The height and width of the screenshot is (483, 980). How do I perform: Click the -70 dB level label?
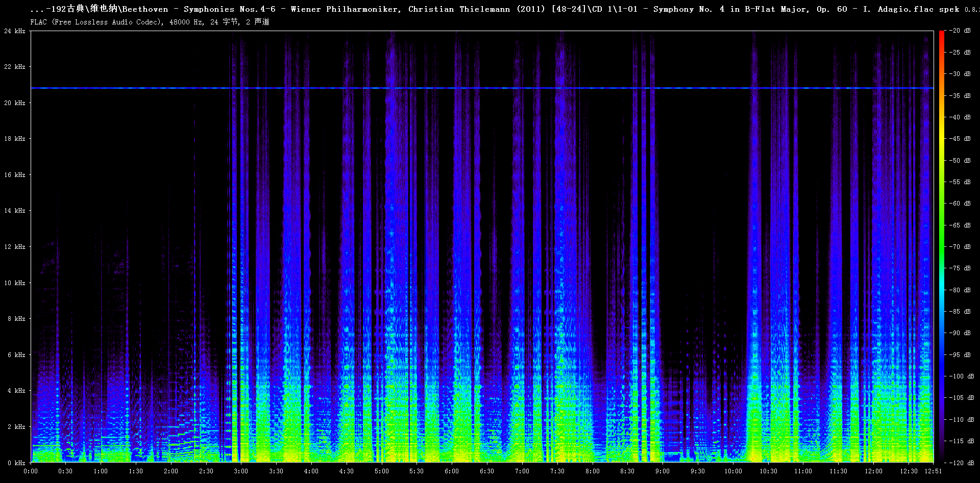960,247
